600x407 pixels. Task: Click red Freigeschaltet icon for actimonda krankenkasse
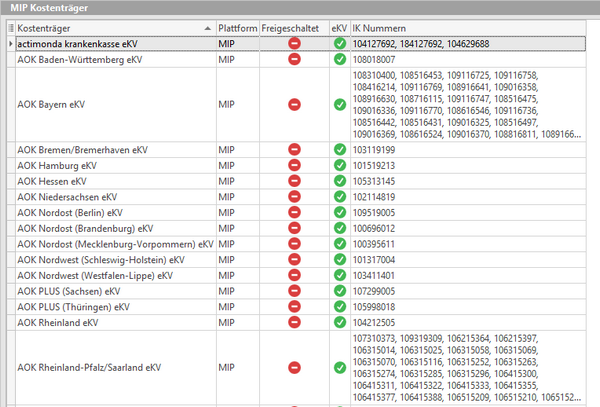point(294,44)
